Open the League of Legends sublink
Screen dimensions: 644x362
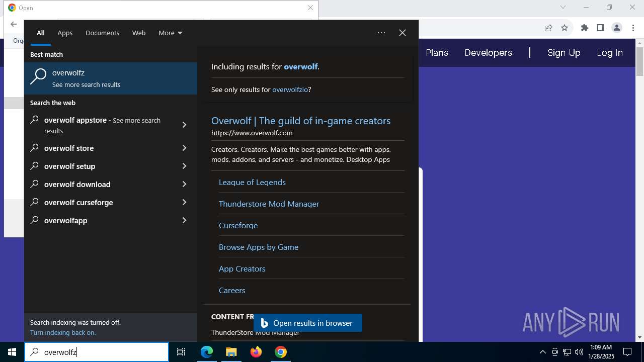[252, 182]
